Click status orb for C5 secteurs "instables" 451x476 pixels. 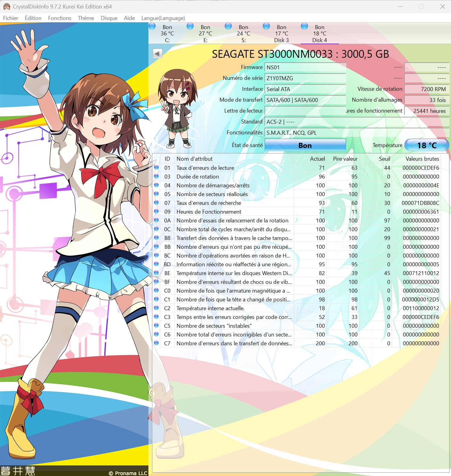pyautogui.click(x=156, y=325)
